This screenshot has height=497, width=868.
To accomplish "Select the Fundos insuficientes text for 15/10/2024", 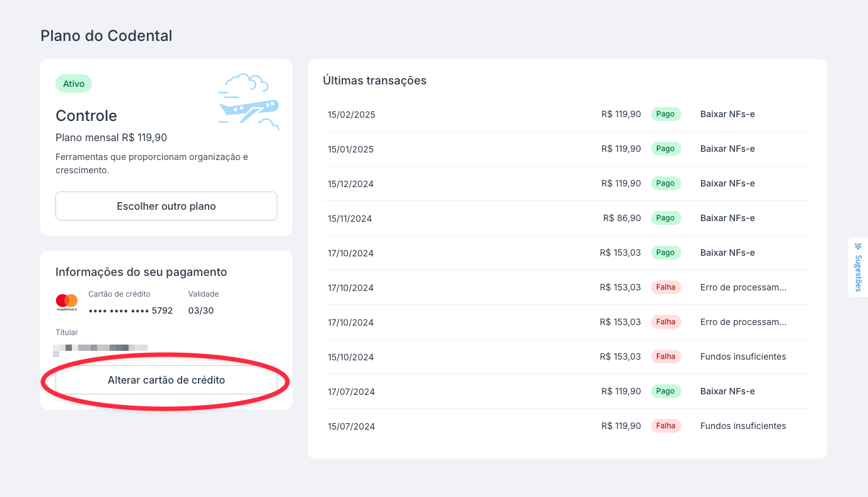I will coord(743,357).
